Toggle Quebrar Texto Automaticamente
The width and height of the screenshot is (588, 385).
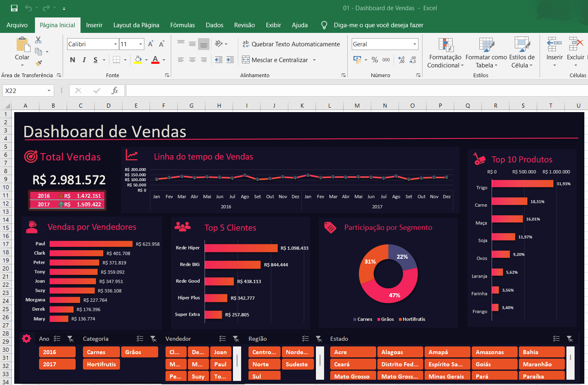tap(291, 44)
